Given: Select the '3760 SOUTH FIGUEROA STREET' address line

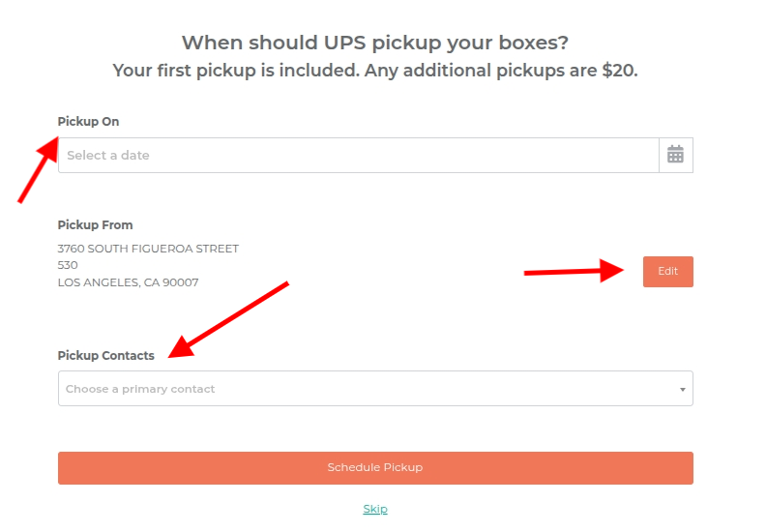Looking at the screenshot, I should [148, 249].
